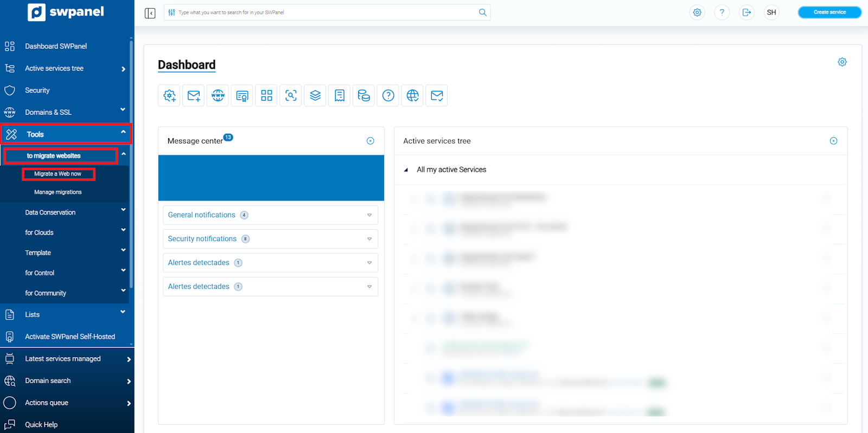Viewport: 868px width, 433px height.
Task: Open dashboard settings gear at top right of panel
Action: 842,62
